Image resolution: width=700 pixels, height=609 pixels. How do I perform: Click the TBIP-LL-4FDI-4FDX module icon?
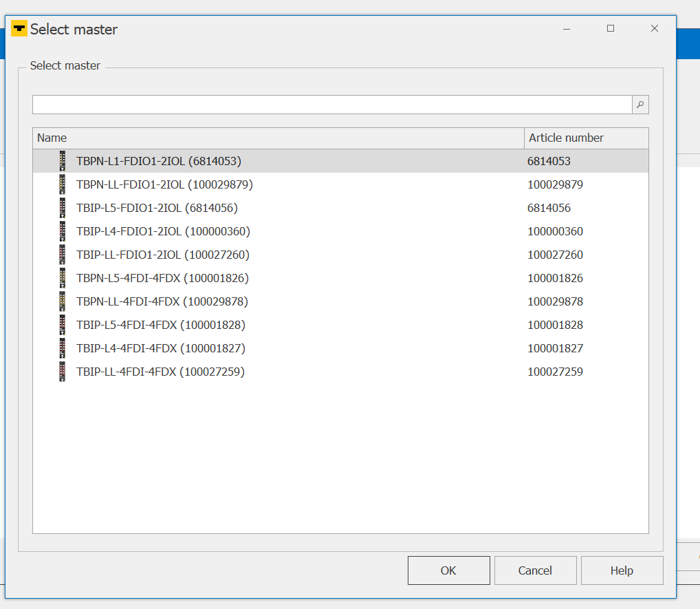[x=63, y=372]
